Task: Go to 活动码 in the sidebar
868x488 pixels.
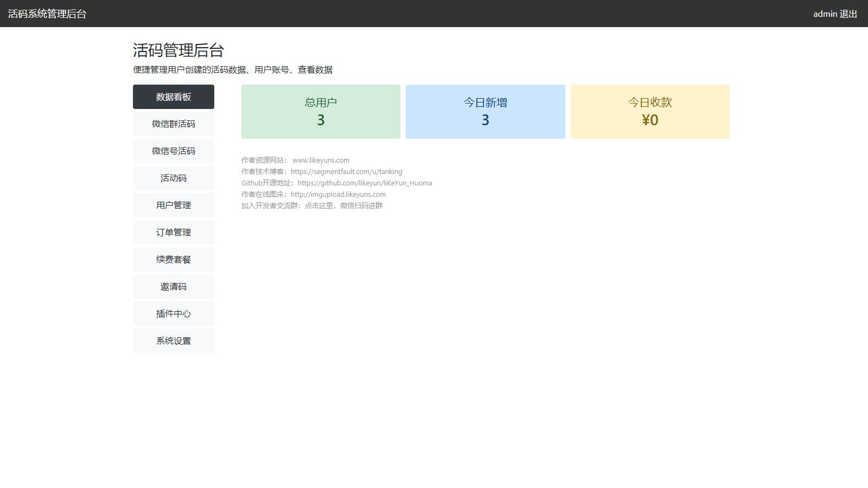Action: click(x=174, y=178)
